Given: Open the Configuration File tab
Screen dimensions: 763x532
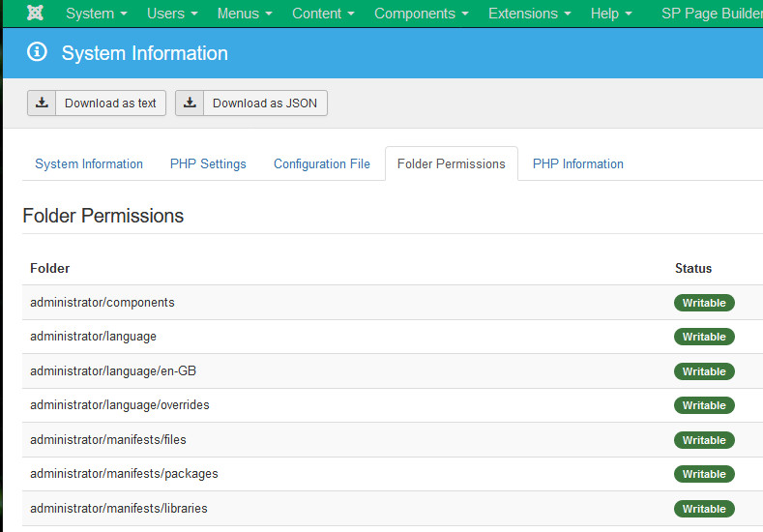Looking at the screenshot, I should point(322,164).
